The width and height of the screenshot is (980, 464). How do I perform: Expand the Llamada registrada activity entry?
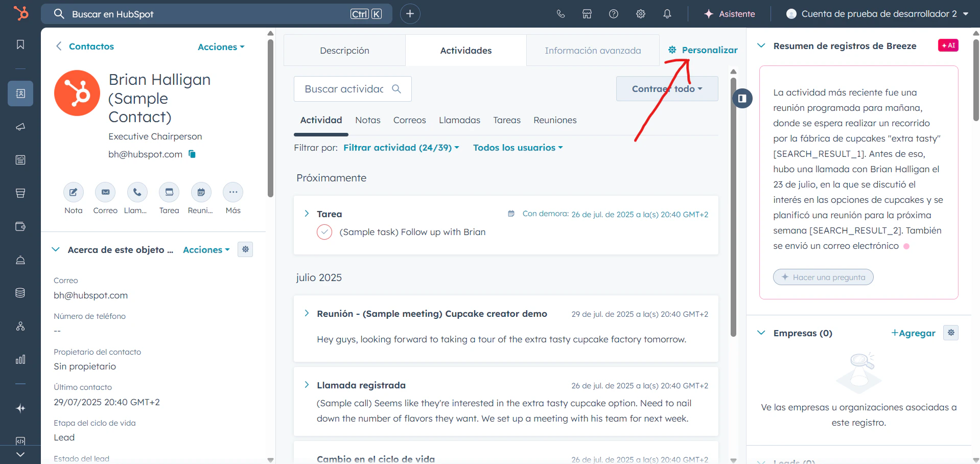point(307,385)
